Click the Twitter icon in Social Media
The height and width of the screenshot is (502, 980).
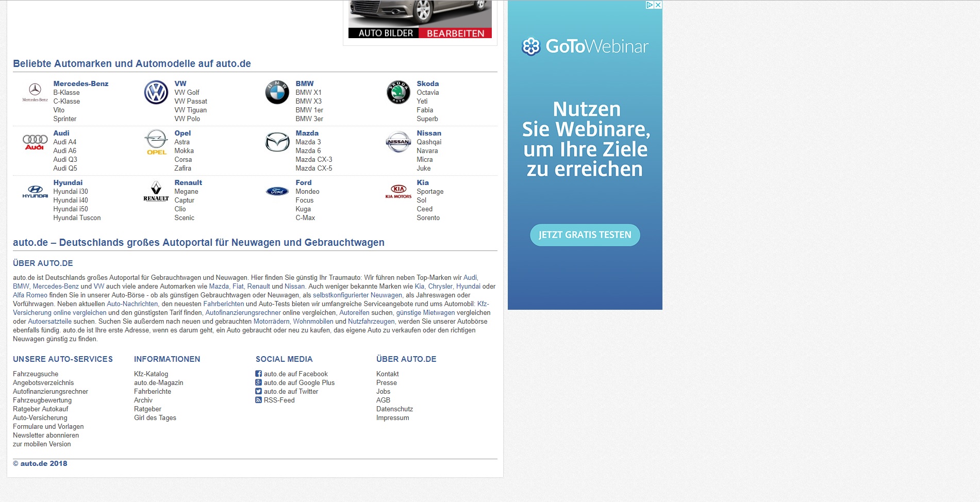pos(258,391)
